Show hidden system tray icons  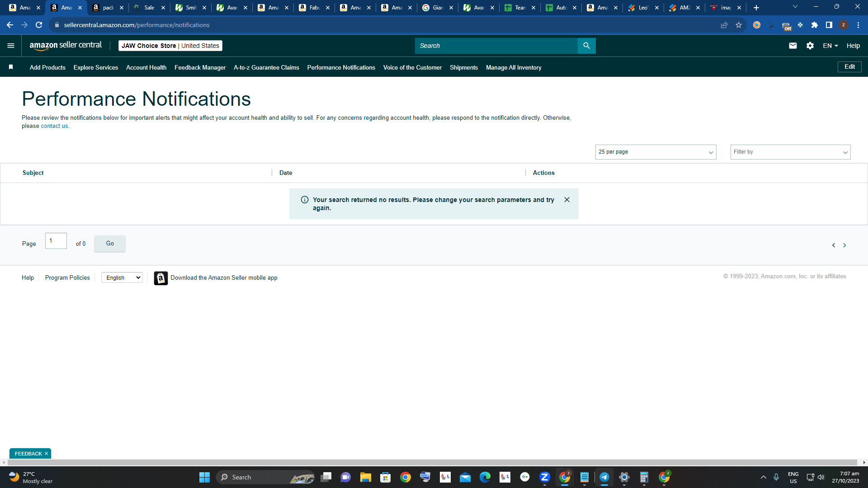pyautogui.click(x=764, y=477)
